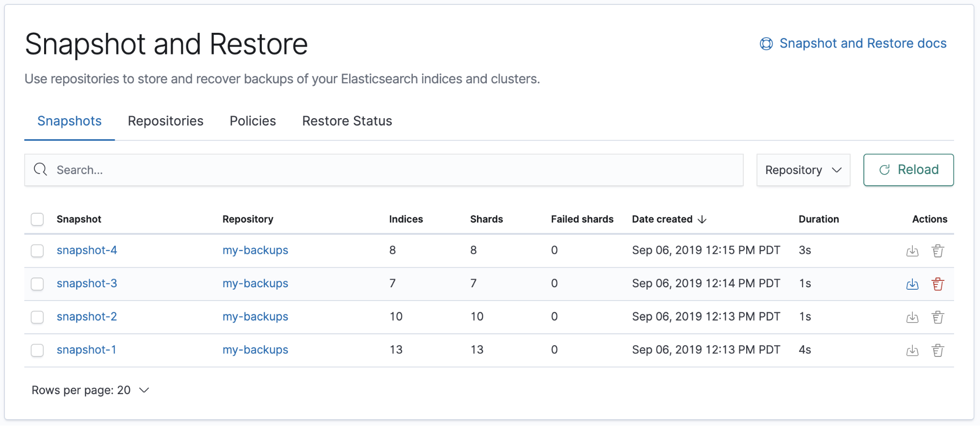
Task: Click the restore icon for snapshot-1
Action: [x=912, y=351]
